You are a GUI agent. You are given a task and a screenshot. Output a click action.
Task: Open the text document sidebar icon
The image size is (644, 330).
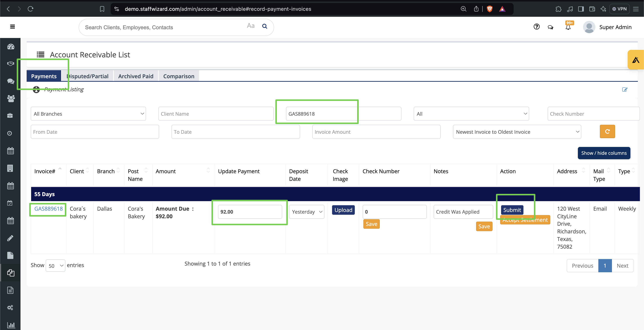coord(10,290)
